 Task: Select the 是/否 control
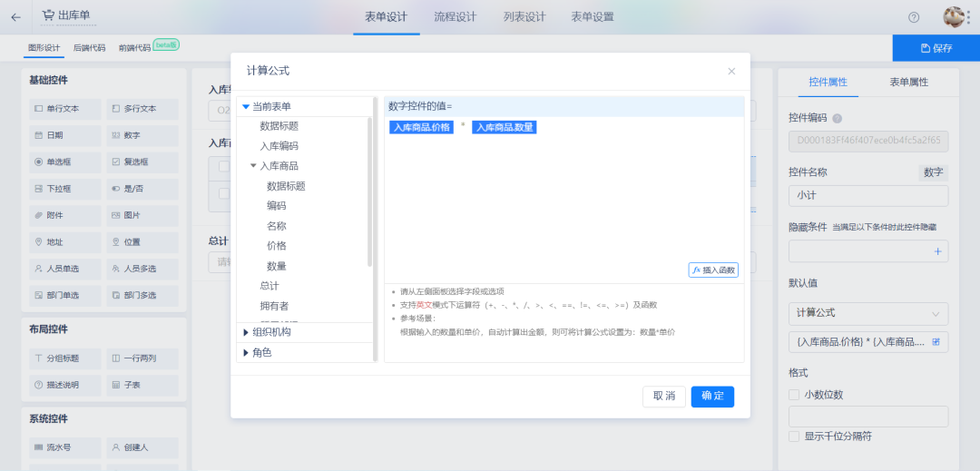click(x=142, y=189)
